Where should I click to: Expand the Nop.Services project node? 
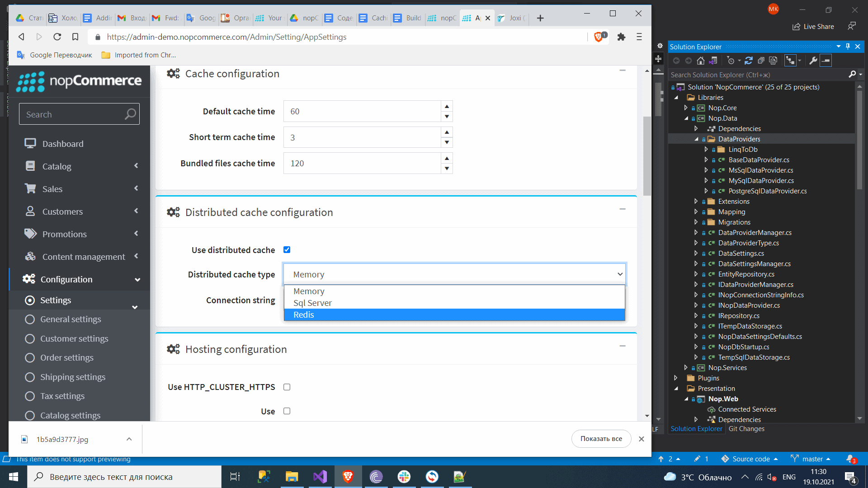click(685, 367)
